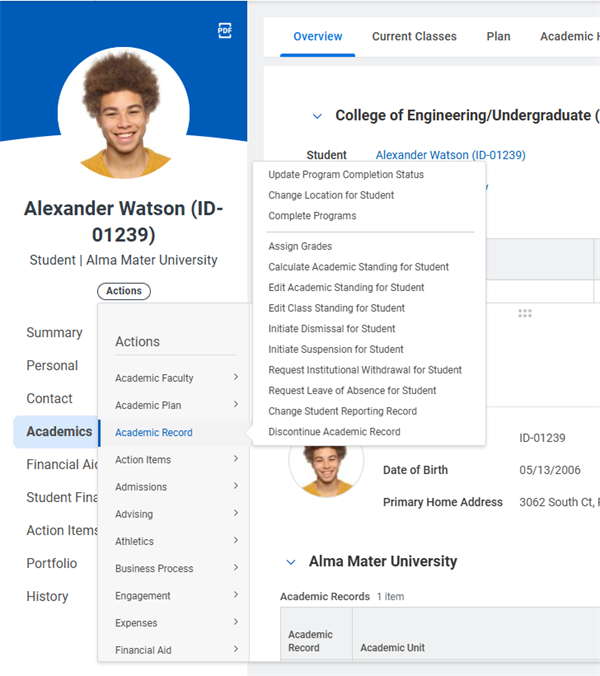Select the Academic Record actions category
Image resolution: width=600 pixels, height=676 pixels.
click(x=175, y=432)
